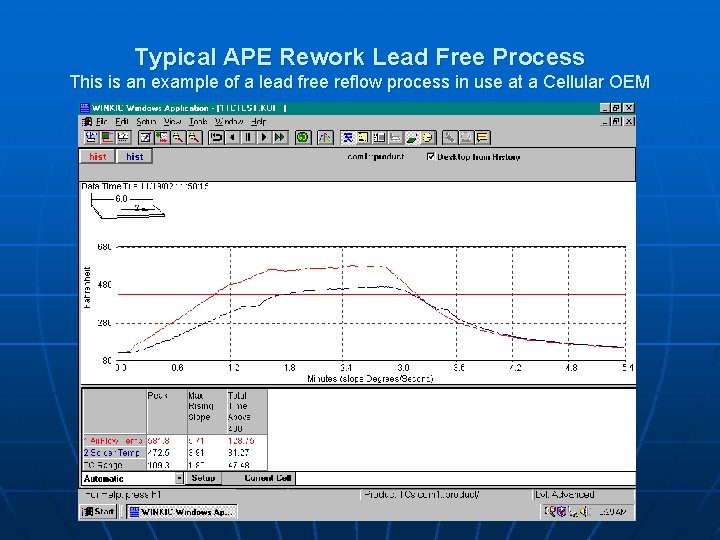Image resolution: width=720 pixels, height=540 pixels.
Task: Select the blue hist tab
Action: click(134, 157)
